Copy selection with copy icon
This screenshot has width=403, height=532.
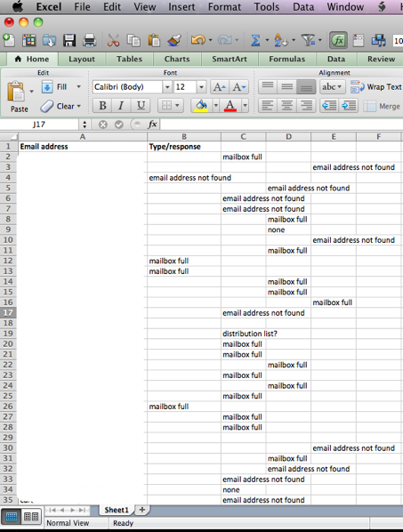click(133, 41)
